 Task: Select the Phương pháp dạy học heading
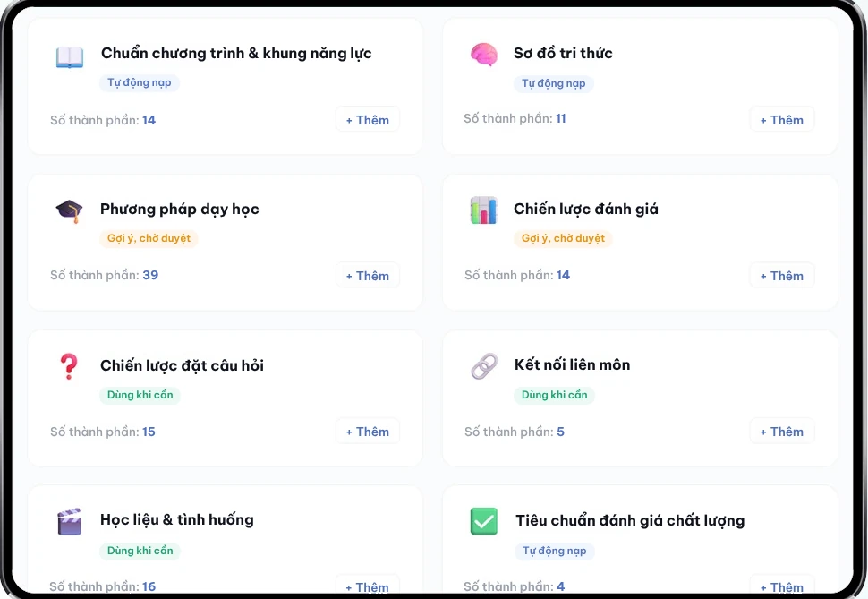tap(179, 209)
